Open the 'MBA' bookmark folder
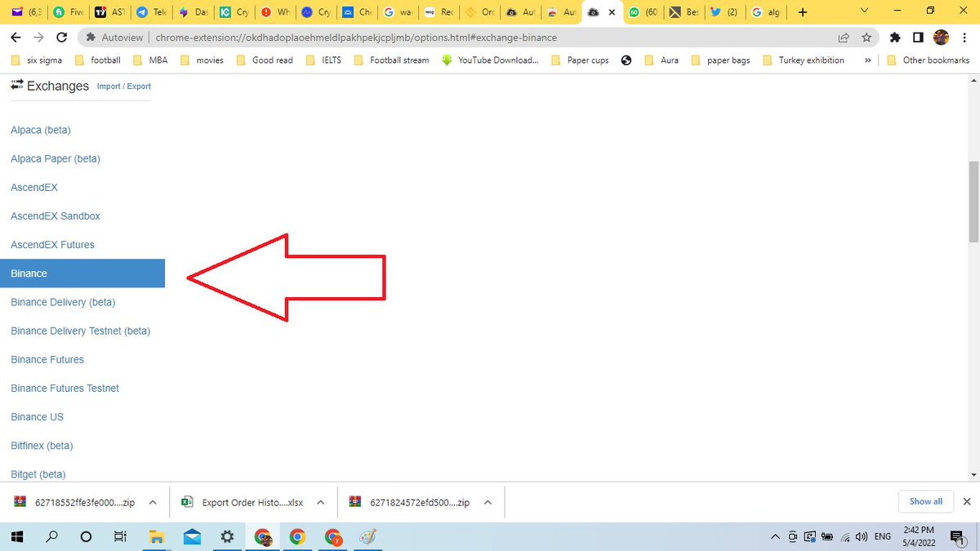Screen dimensions: 980x551 click(149, 60)
